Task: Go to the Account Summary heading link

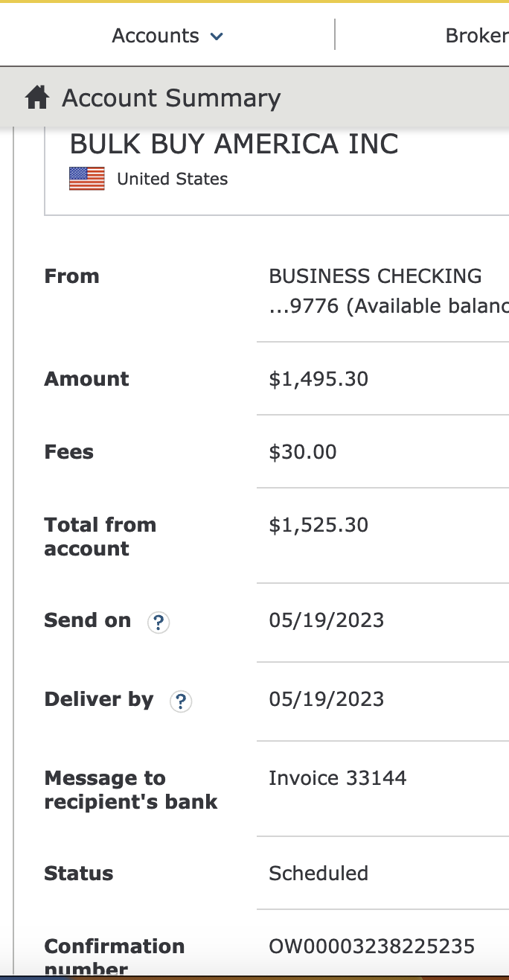Action: coord(171,98)
